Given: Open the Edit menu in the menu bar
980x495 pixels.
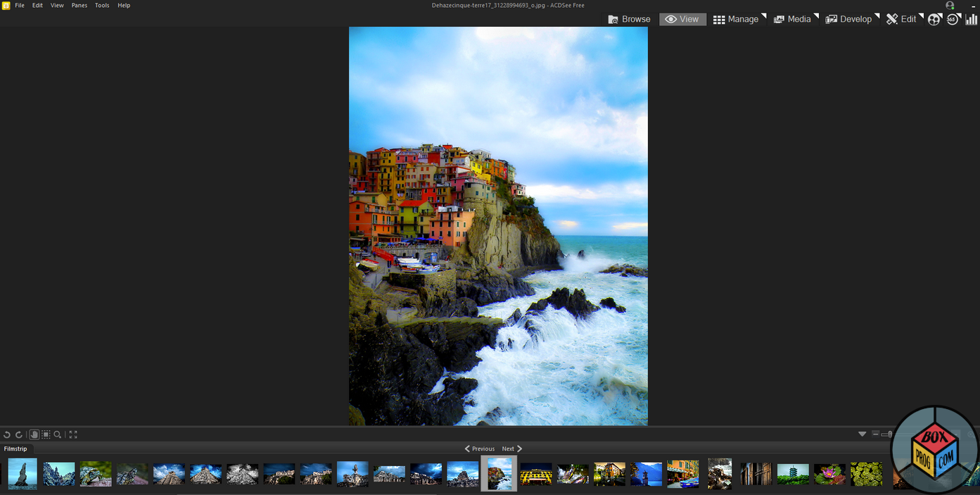Looking at the screenshot, I should (37, 5).
